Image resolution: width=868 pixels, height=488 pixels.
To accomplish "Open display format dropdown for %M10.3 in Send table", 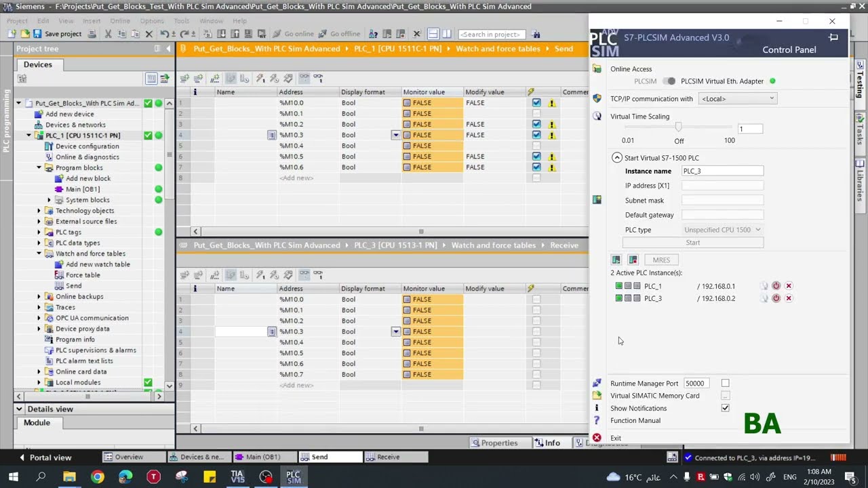I will 395,135.
